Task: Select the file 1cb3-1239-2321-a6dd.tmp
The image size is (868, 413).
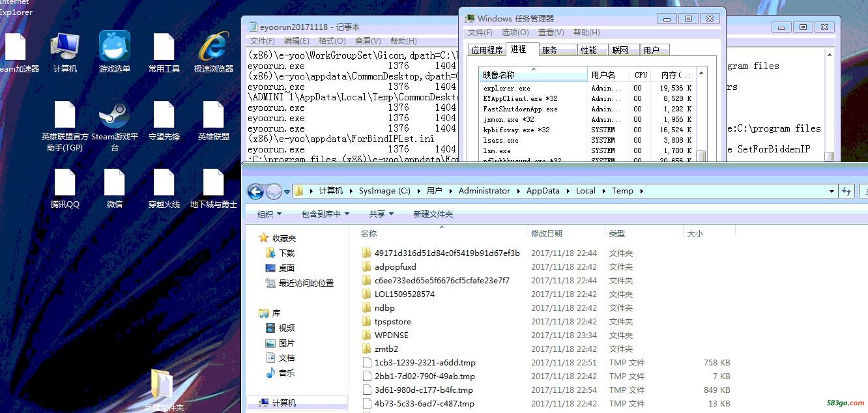Action: coord(425,362)
